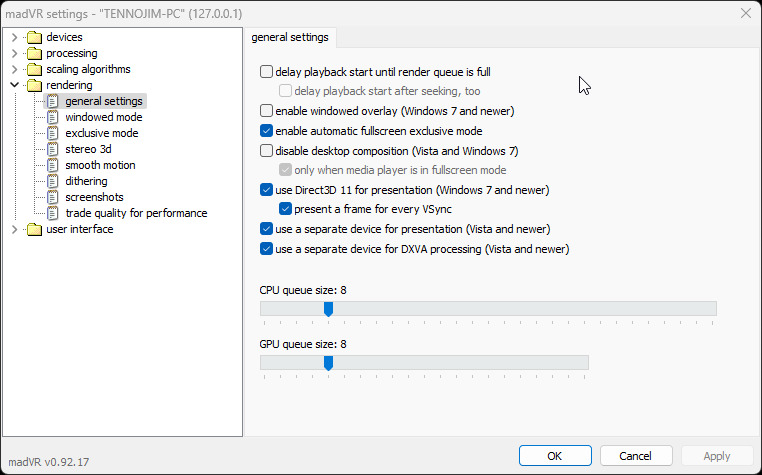Image resolution: width=762 pixels, height=475 pixels.
Task: Click the Cancel button
Action: pyautogui.click(x=636, y=456)
